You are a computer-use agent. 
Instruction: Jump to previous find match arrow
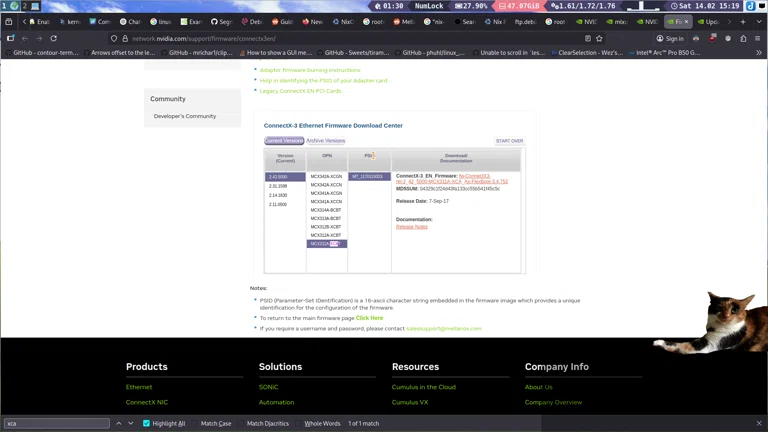click(118, 423)
